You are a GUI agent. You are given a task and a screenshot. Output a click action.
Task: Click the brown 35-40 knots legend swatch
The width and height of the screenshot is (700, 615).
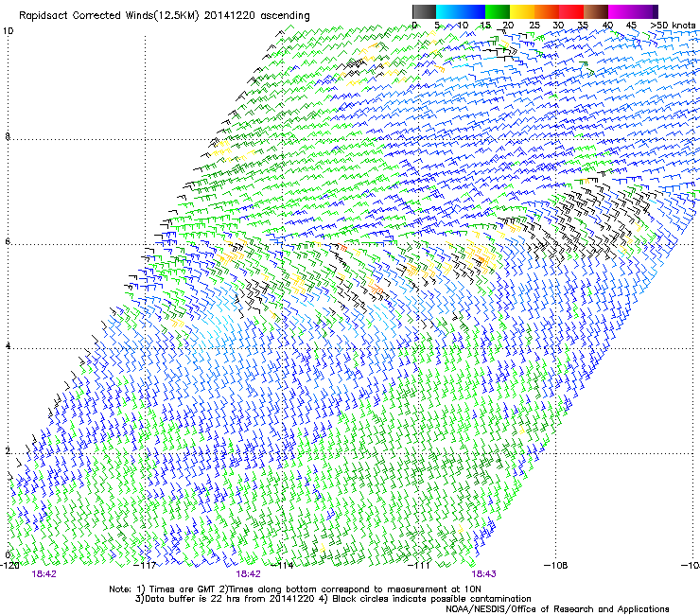(x=596, y=11)
